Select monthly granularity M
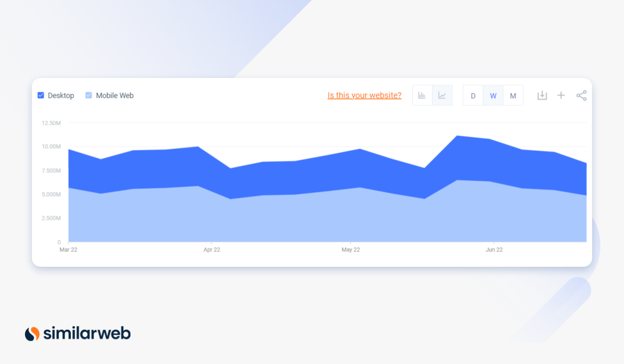This screenshot has width=624, height=364. (x=513, y=96)
